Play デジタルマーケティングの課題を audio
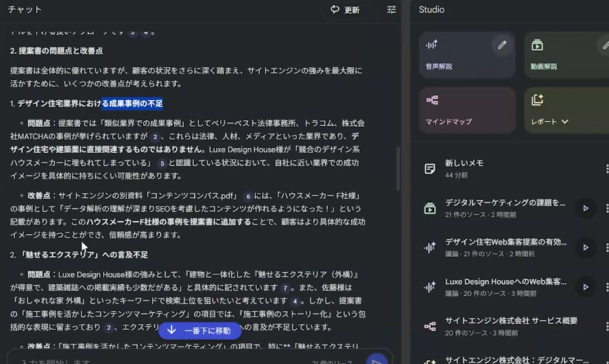 coord(585,208)
